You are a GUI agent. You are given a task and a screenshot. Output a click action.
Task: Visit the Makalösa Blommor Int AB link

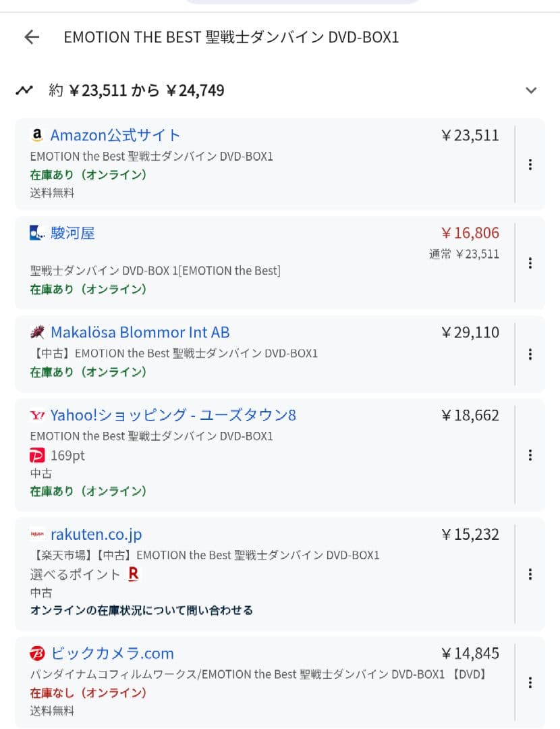pyautogui.click(x=140, y=332)
